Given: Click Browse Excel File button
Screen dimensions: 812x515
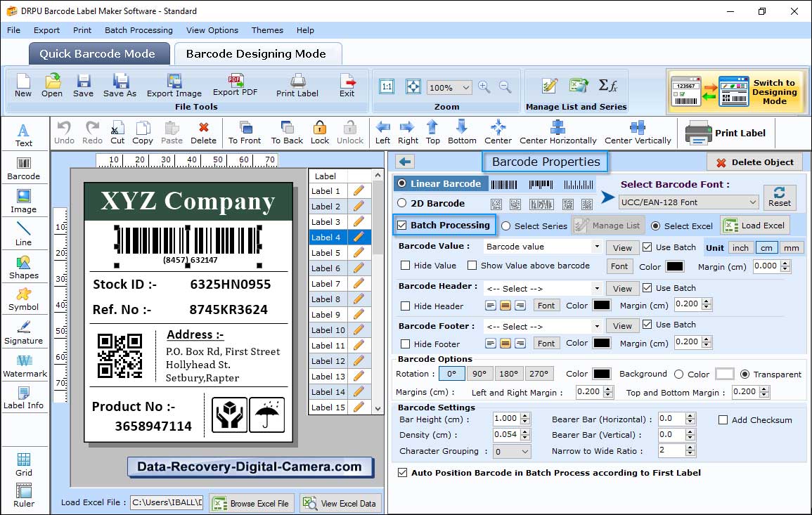Looking at the screenshot, I should (x=252, y=503).
